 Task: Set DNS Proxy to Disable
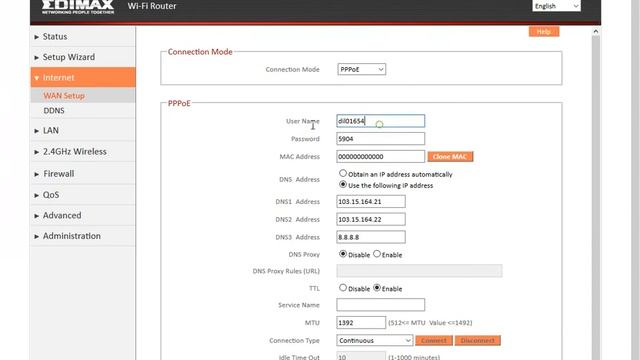point(343,254)
